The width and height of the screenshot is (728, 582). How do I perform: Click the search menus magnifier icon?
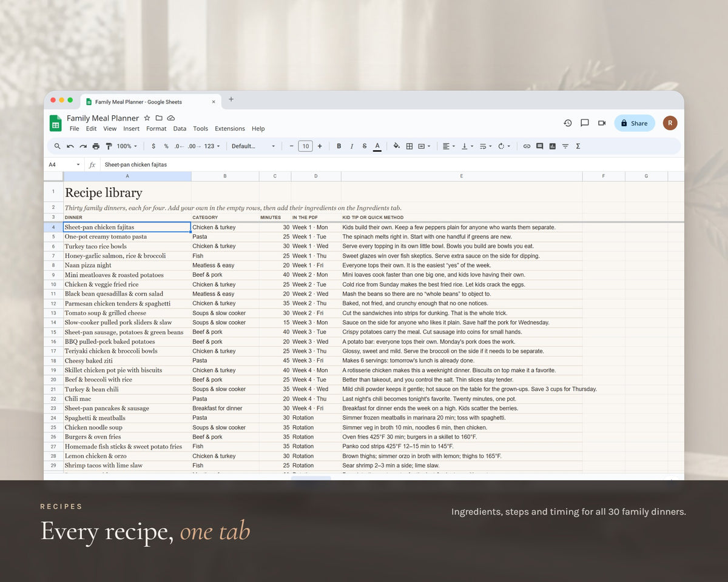click(x=58, y=146)
